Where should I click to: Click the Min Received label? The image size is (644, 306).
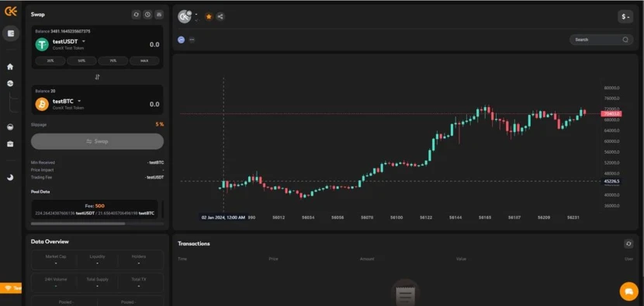tap(43, 163)
